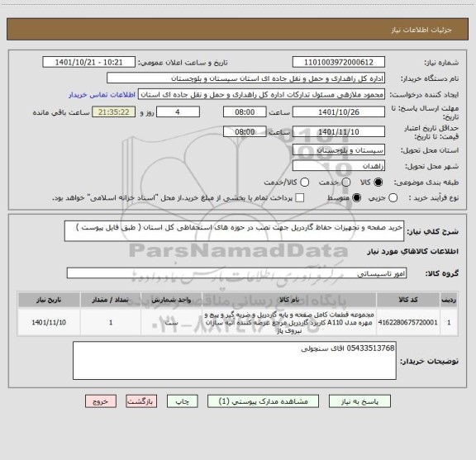The image size is (476, 460).
Task: Click the deadline time field 08:00 beside 1401/10/26
Action: pyautogui.click(x=245, y=112)
